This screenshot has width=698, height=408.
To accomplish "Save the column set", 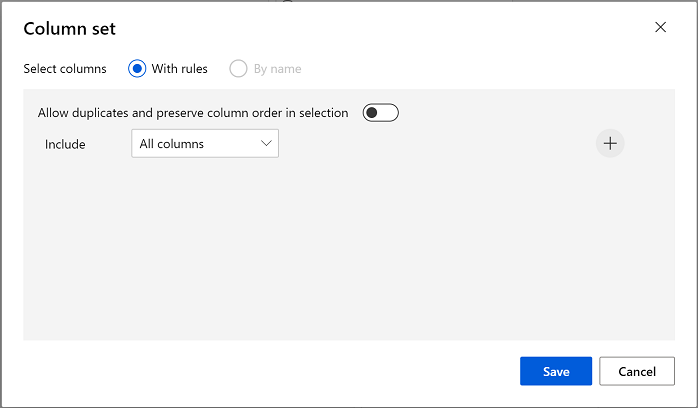I will (x=555, y=371).
